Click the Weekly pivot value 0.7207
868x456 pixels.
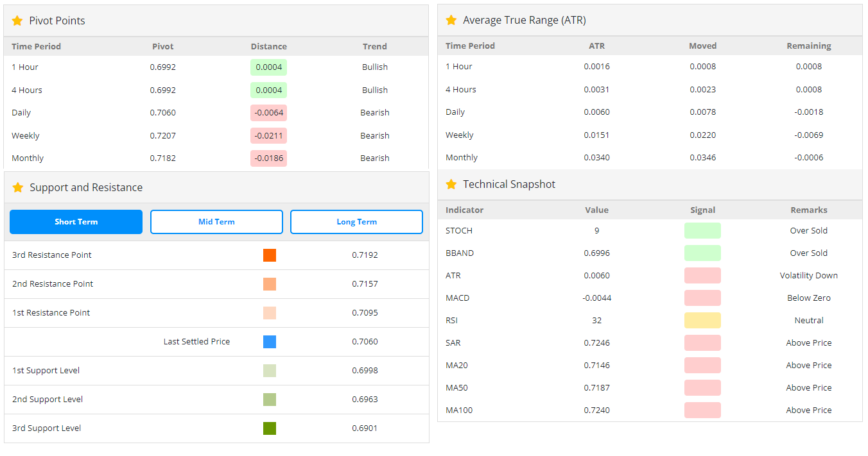(x=162, y=136)
